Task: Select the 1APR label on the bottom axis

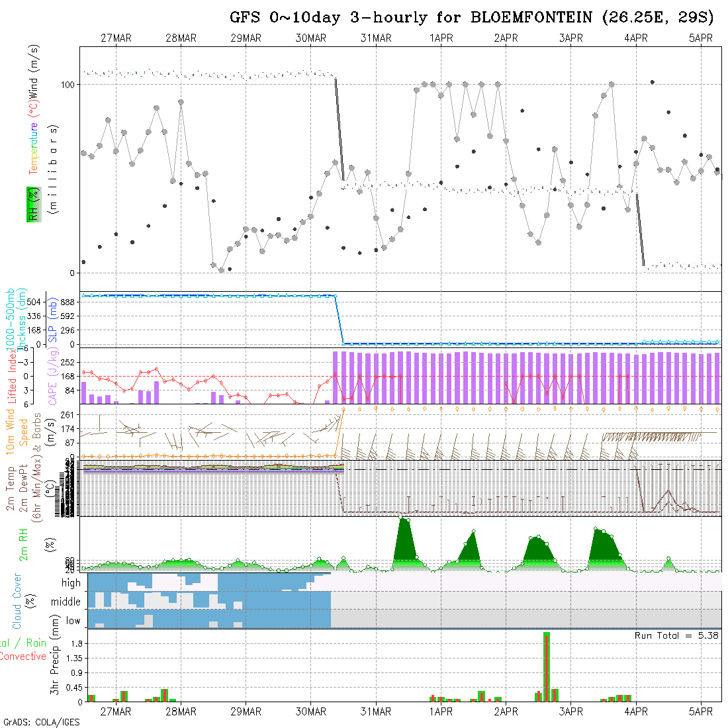Action: click(x=441, y=711)
